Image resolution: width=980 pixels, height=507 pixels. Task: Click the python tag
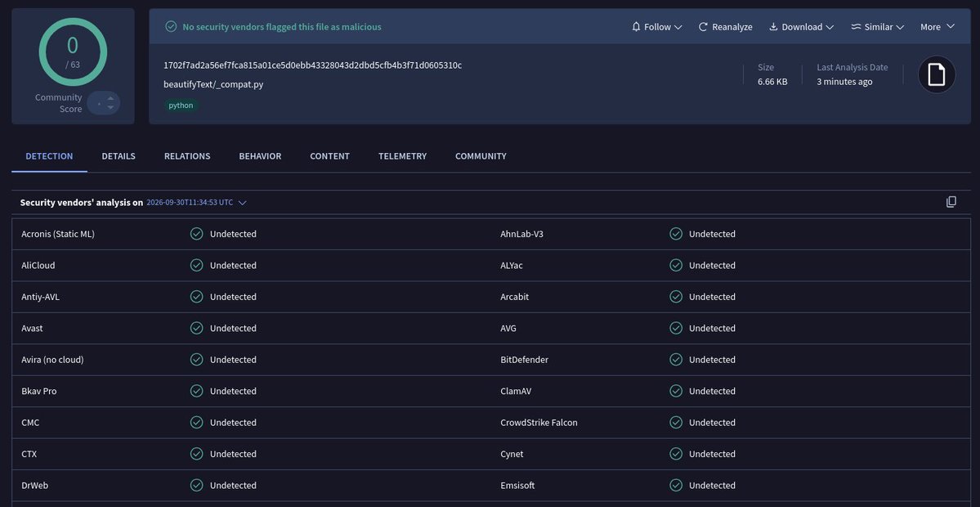pos(181,105)
